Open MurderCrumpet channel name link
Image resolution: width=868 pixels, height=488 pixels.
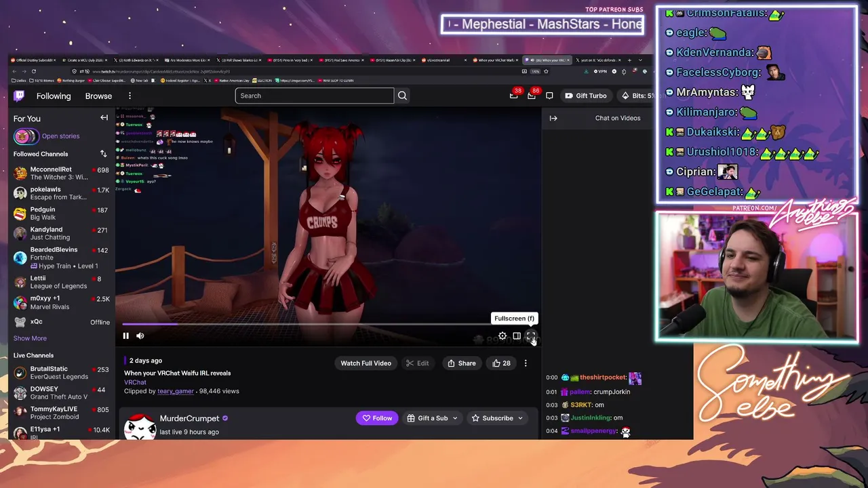[x=189, y=418]
